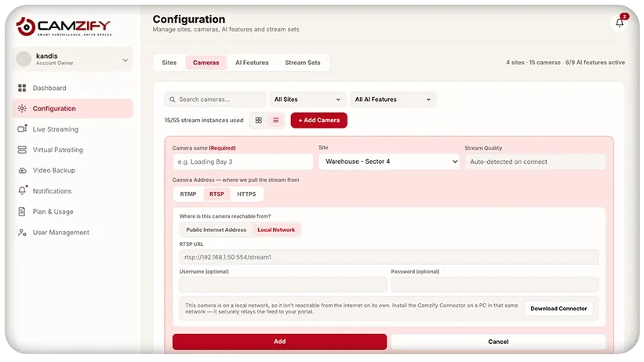Viewport: 644px width, 362px height.
Task: Switch to the Cameras tab
Action: pos(206,63)
